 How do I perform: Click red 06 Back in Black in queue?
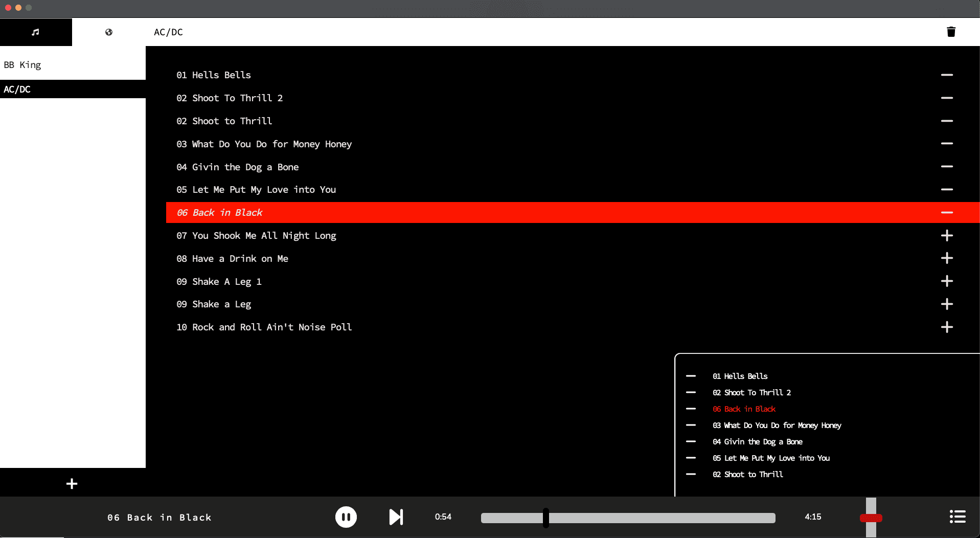coord(744,409)
